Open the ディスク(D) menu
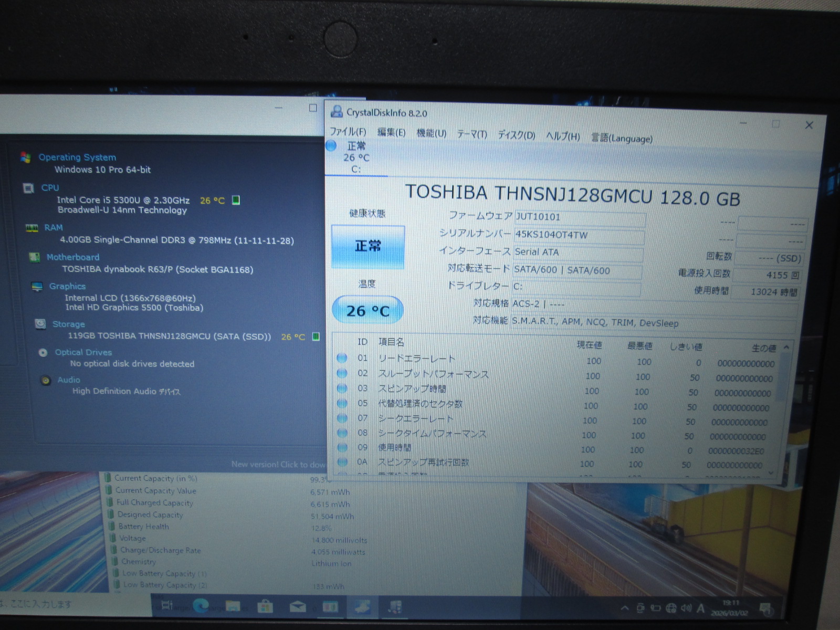This screenshot has width=840, height=630. (x=516, y=135)
